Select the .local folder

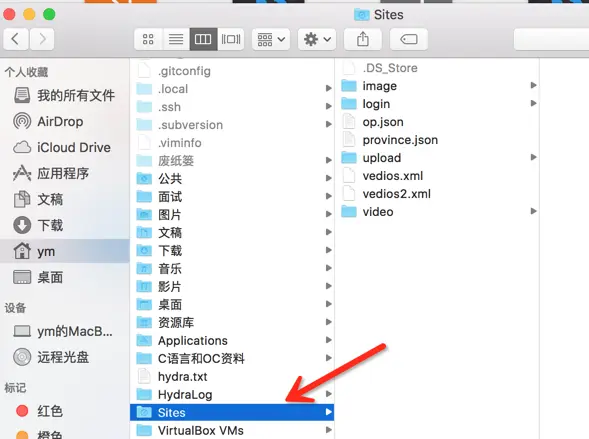click(232, 89)
